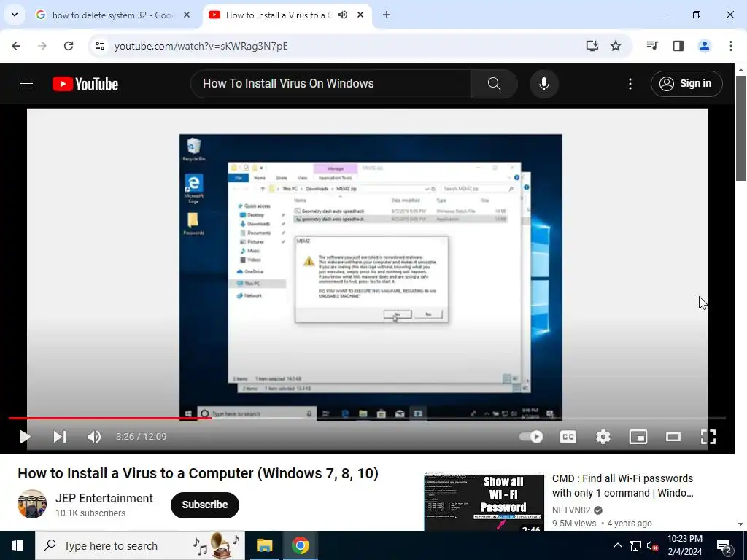Screen dimensions: 747x560
Task: Open the player settings gear
Action: tap(603, 437)
